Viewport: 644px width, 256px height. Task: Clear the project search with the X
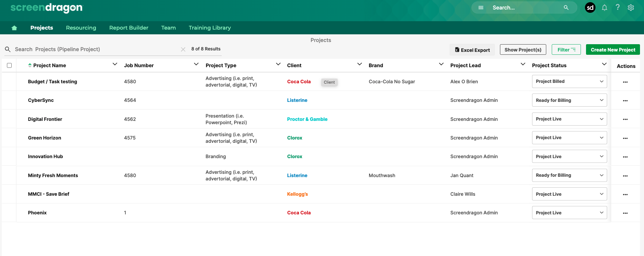[183, 49]
